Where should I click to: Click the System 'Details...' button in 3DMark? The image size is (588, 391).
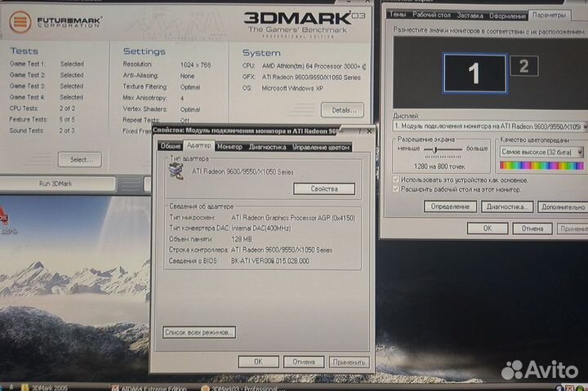(343, 109)
